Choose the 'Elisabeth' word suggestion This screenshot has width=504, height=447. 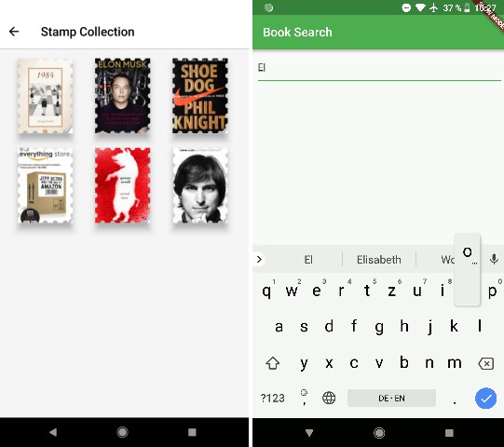(378, 259)
